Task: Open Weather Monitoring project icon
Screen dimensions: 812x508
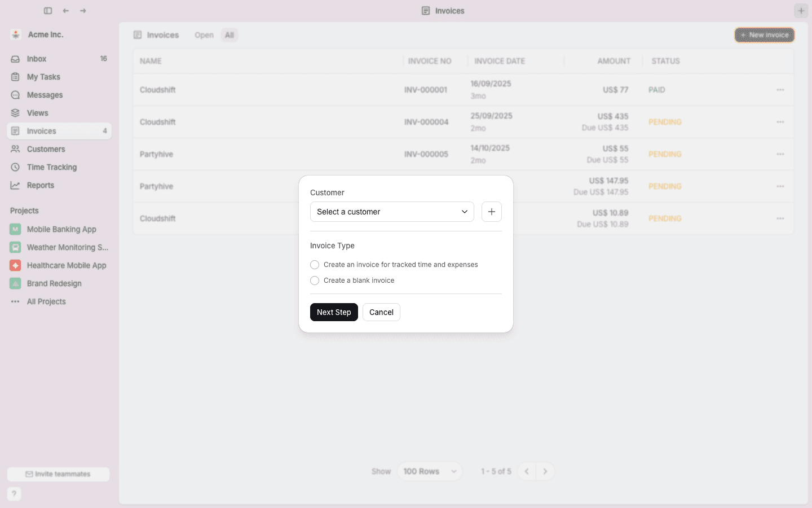Action: tap(15, 247)
